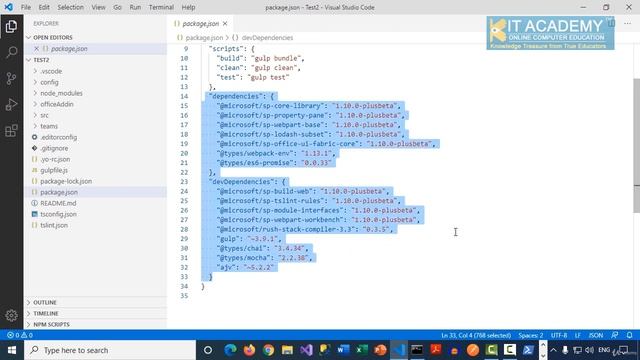
Task: Expand the .vscode folder
Action: click(51, 71)
